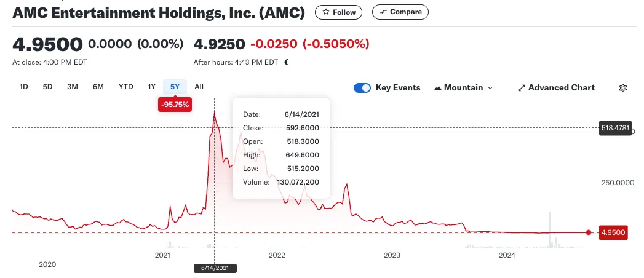The height and width of the screenshot is (278, 644).
Task: Follow the AMC stock
Action: [x=338, y=12]
